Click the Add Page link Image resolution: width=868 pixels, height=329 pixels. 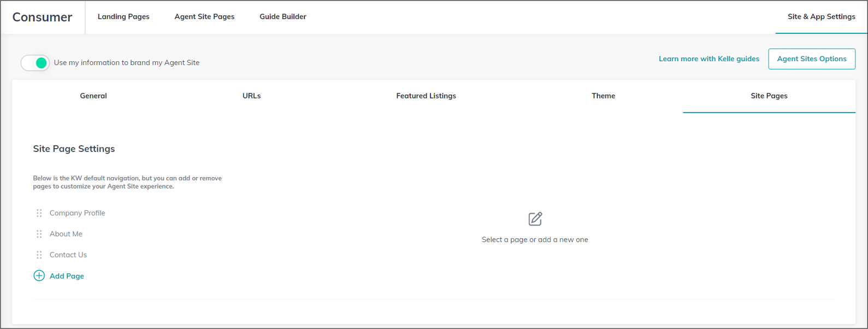(x=67, y=276)
